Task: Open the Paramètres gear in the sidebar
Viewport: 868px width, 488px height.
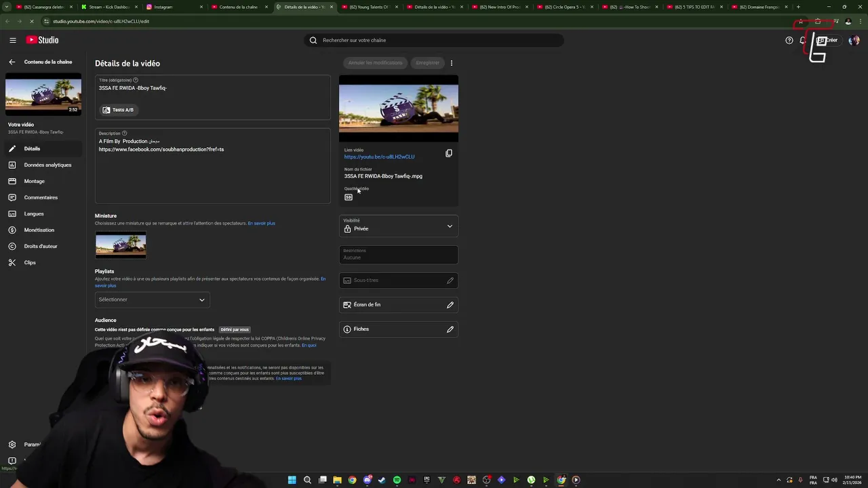Action: (x=12, y=445)
